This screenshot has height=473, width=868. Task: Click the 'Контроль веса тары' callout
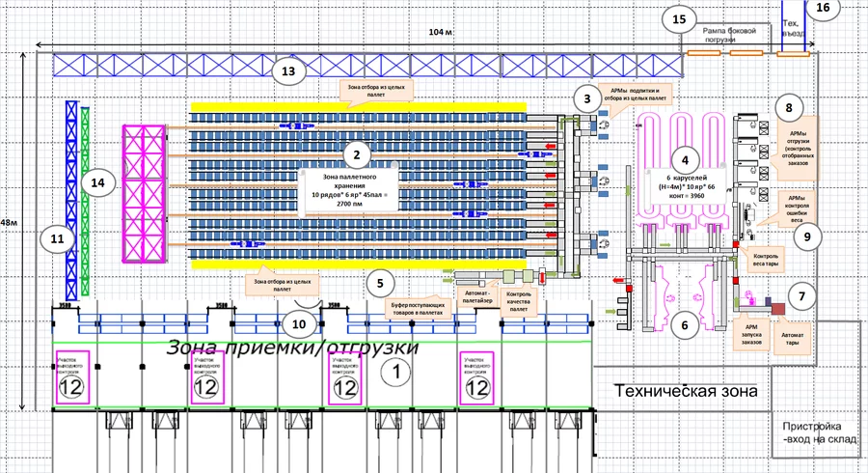click(x=766, y=260)
